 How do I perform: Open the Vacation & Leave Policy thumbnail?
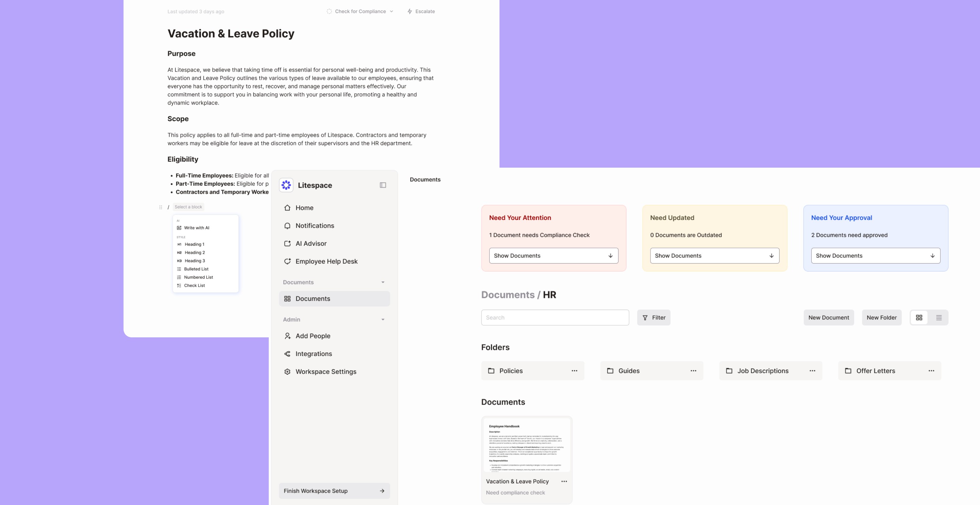(527, 445)
